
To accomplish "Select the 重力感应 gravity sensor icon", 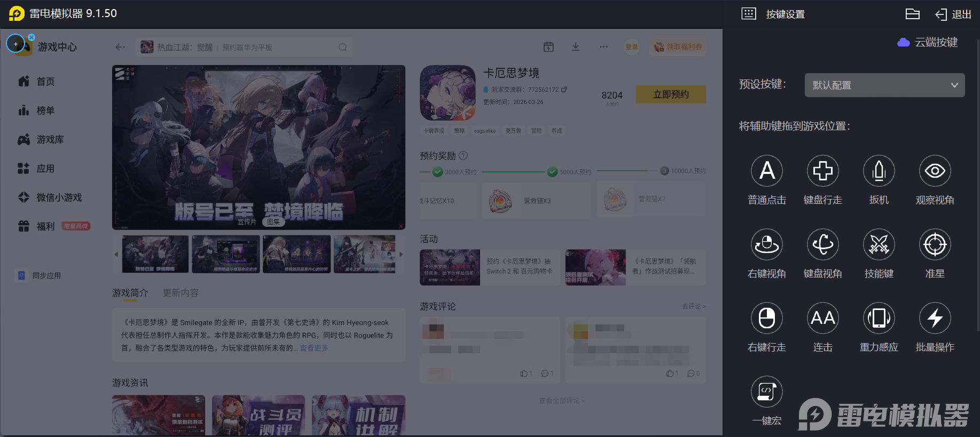I will pyautogui.click(x=879, y=318).
